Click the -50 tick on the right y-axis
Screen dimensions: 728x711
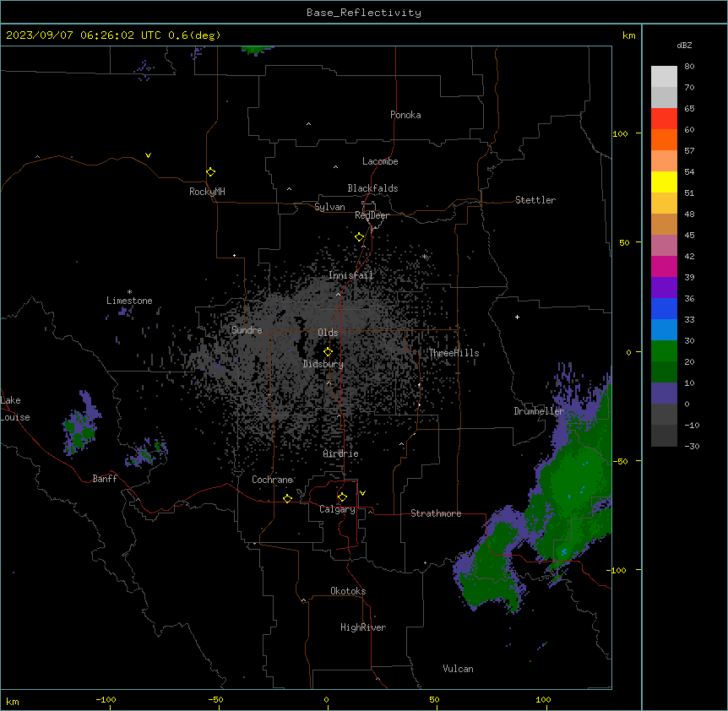pos(620,461)
